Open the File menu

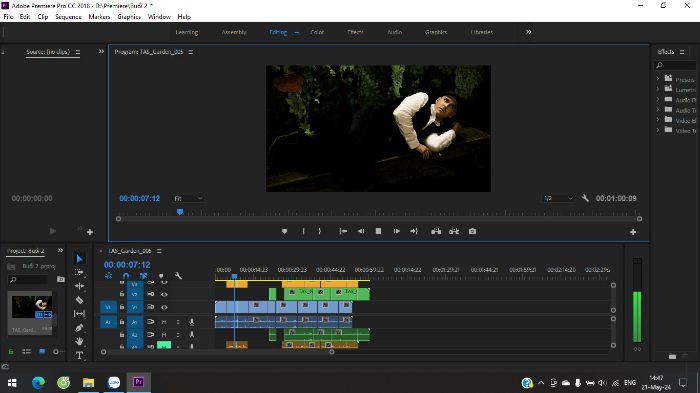[x=8, y=17]
